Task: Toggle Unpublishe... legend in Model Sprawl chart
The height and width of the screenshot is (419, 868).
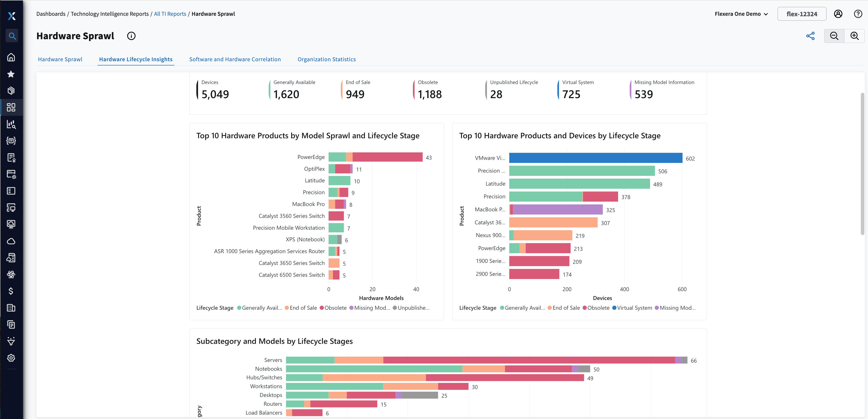Action: 411,308
